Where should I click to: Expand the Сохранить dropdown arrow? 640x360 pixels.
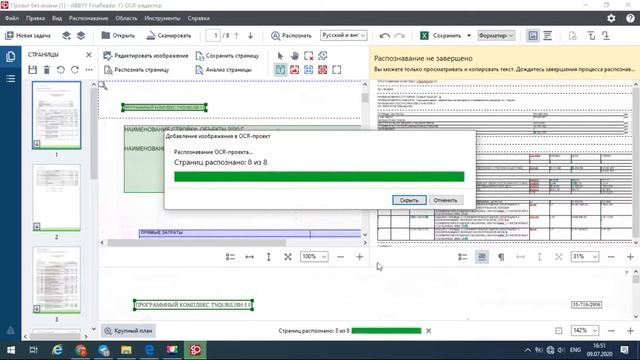(469, 36)
